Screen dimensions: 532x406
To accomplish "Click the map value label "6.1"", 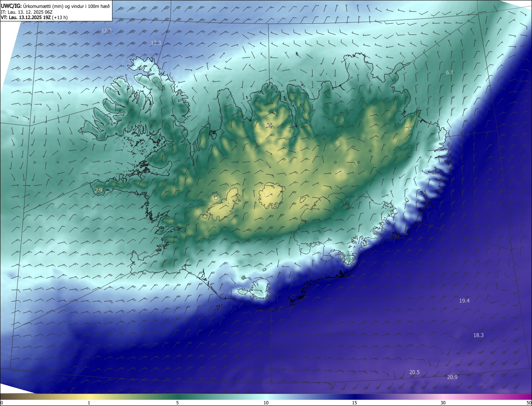I will (x=450, y=72).
